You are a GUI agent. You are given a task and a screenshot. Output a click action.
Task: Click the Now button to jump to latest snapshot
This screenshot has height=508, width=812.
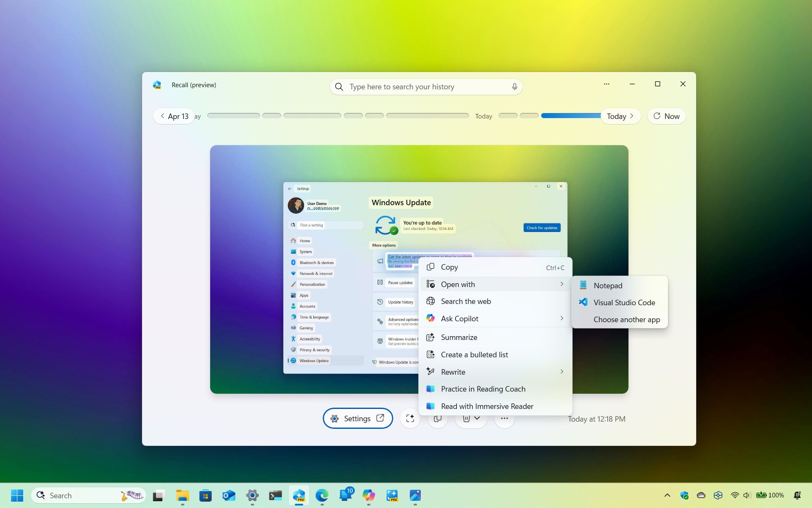point(666,116)
